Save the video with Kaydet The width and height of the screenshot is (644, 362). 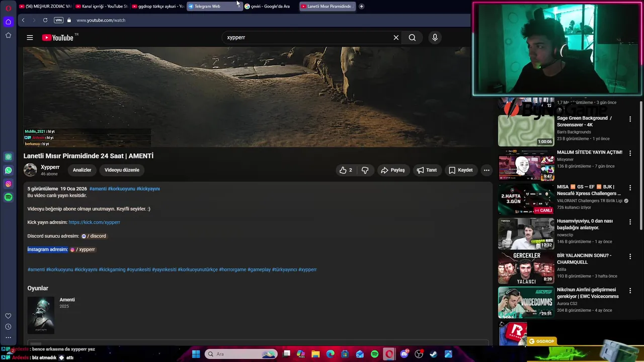460,170
